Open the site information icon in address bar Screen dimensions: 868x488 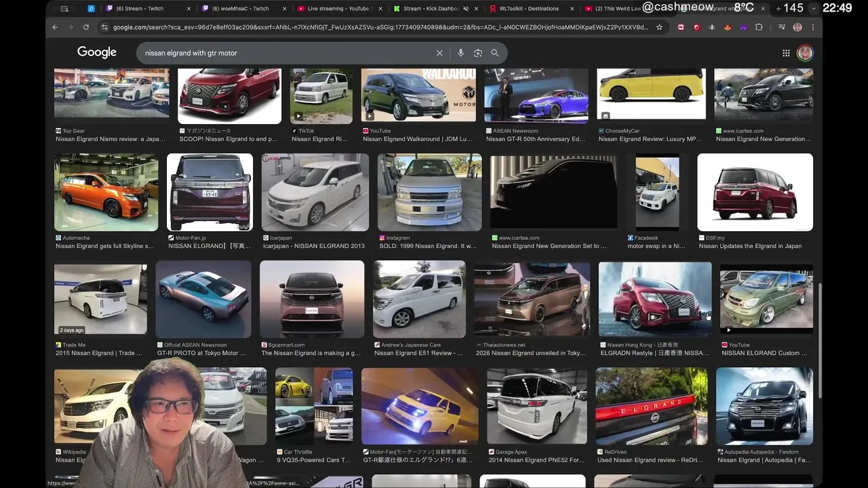point(104,27)
